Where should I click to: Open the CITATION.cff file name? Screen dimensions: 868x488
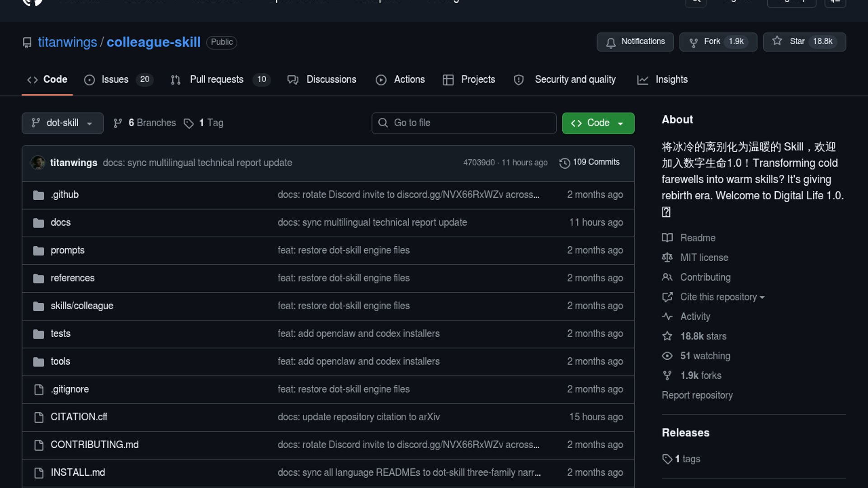79,417
